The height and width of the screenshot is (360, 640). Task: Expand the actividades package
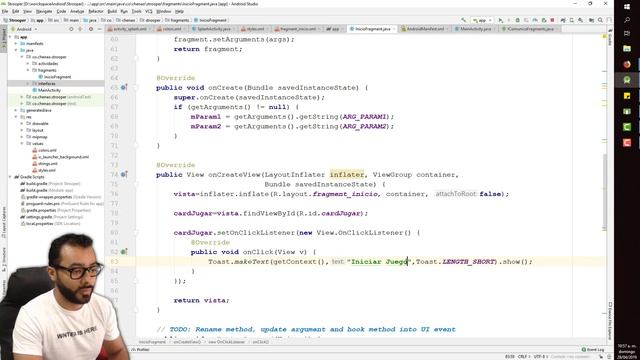click(x=28, y=63)
